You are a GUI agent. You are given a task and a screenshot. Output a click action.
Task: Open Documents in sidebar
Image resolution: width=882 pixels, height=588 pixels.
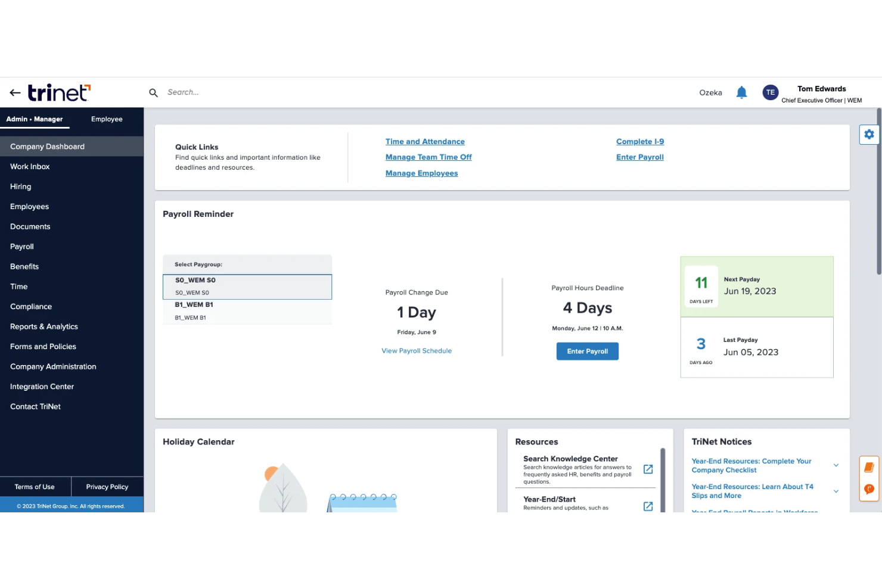[x=72, y=226]
